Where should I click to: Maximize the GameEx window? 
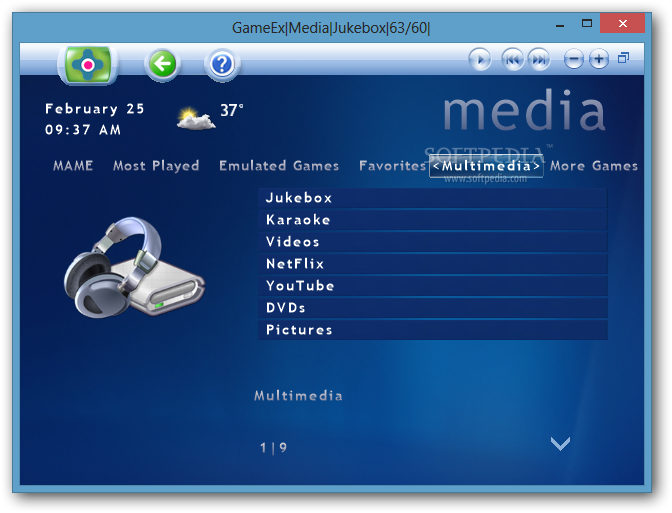[587, 24]
